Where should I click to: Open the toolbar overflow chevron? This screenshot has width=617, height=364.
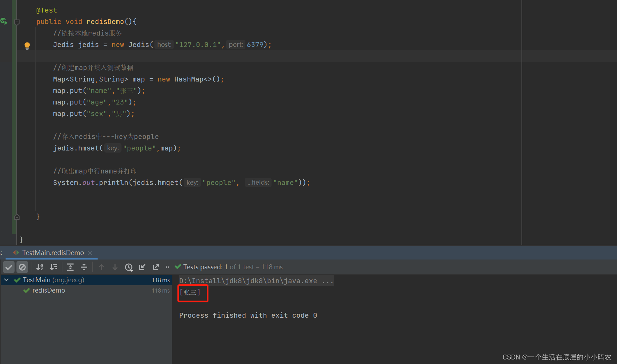click(x=167, y=267)
